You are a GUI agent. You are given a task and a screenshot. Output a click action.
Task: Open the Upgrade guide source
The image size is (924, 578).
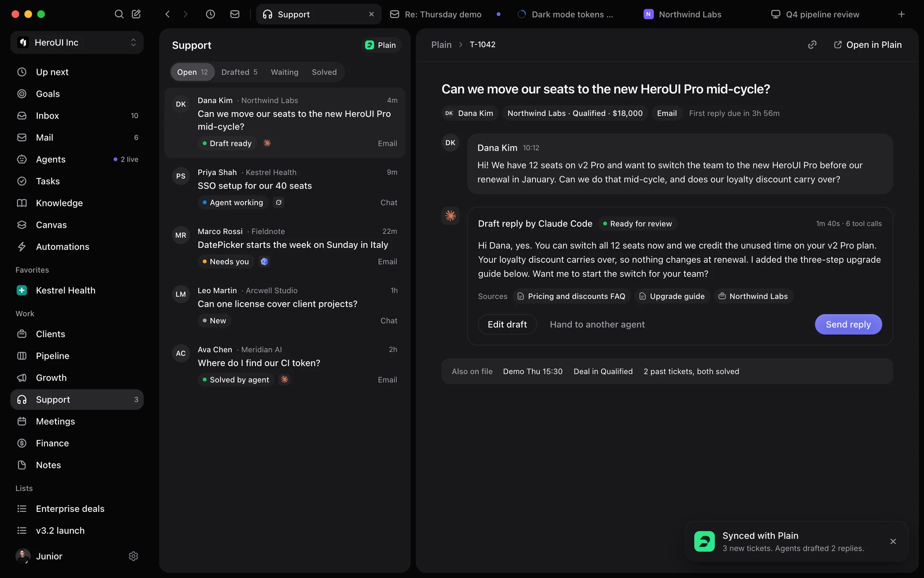pos(672,296)
